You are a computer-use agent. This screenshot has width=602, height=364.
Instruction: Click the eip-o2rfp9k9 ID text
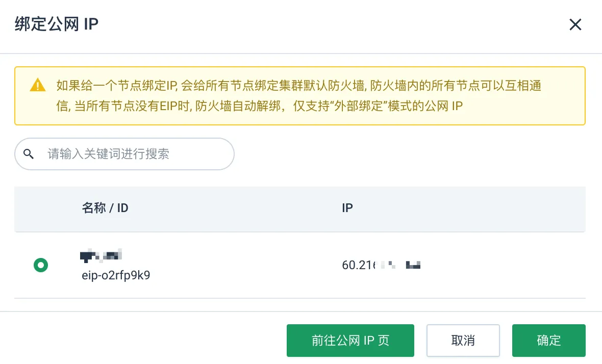116,275
